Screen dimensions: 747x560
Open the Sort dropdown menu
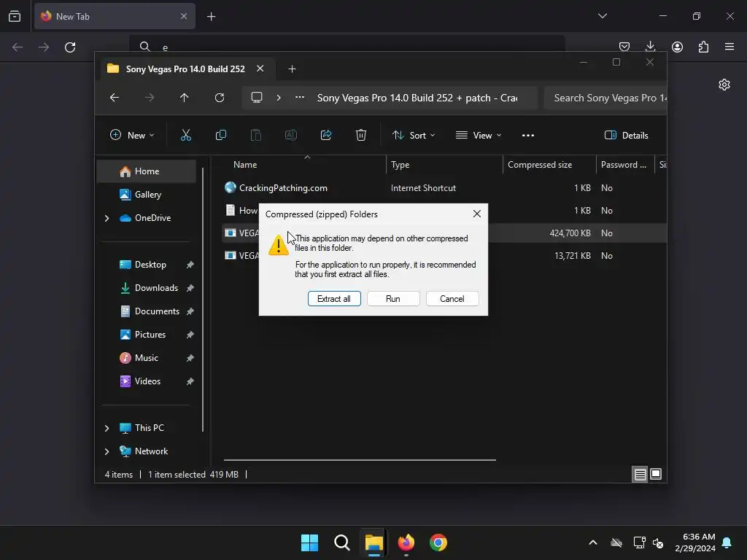[414, 135]
